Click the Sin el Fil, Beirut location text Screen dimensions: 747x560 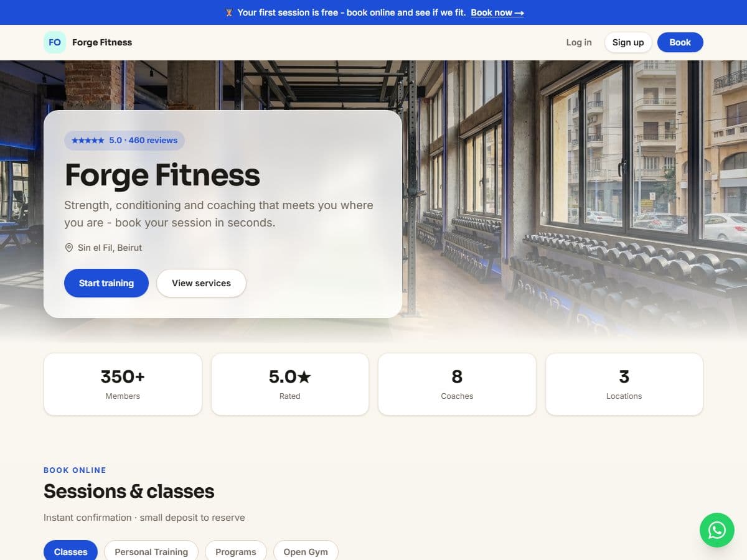pos(110,248)
